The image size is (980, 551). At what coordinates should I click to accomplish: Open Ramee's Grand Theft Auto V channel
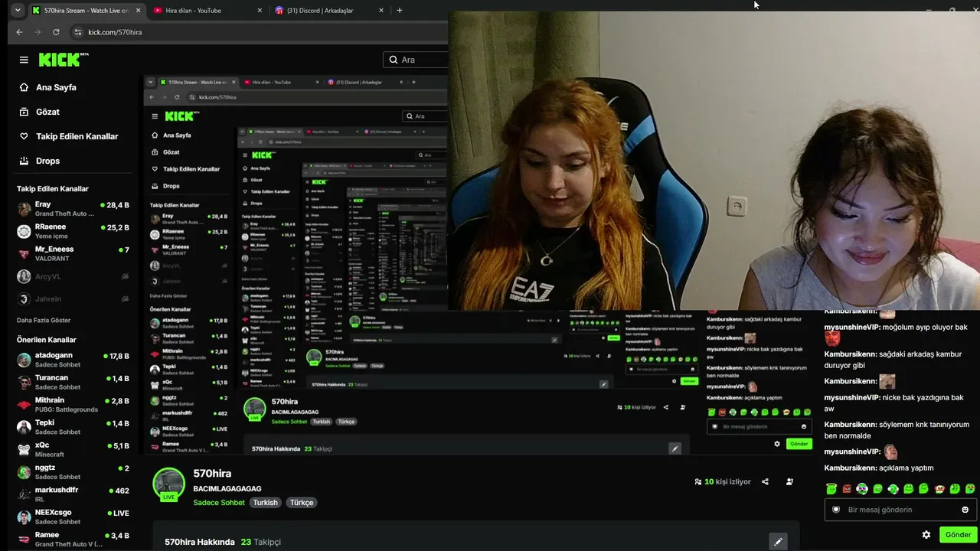pos(73,539)
